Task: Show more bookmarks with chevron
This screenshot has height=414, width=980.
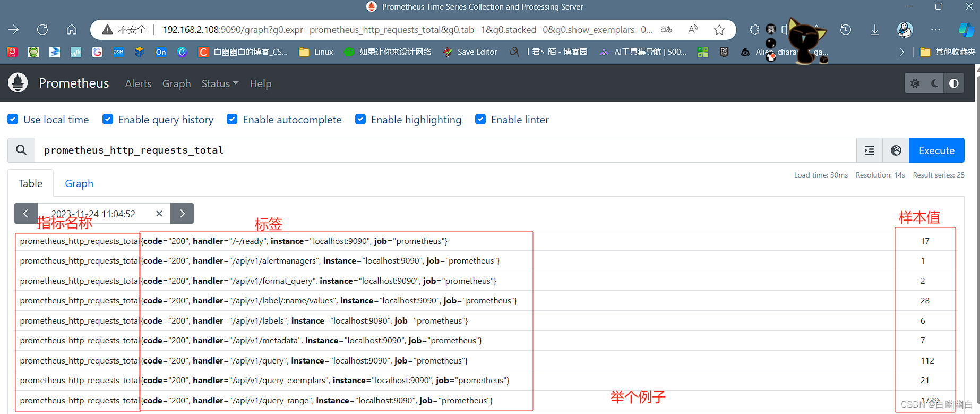Action: (901, 52)
